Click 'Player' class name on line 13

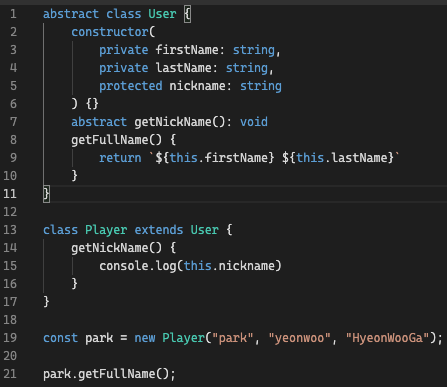tap(106, 230)
